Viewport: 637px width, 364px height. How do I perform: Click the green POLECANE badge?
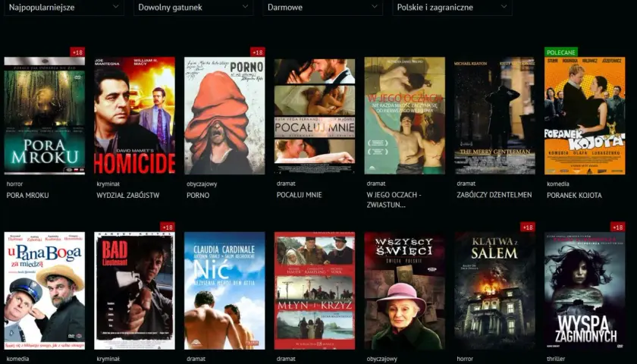(x=561, y=52)
